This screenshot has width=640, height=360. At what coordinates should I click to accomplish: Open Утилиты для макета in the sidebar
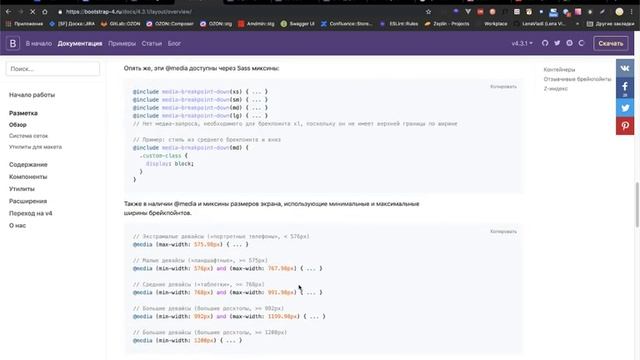pos(35,147)
